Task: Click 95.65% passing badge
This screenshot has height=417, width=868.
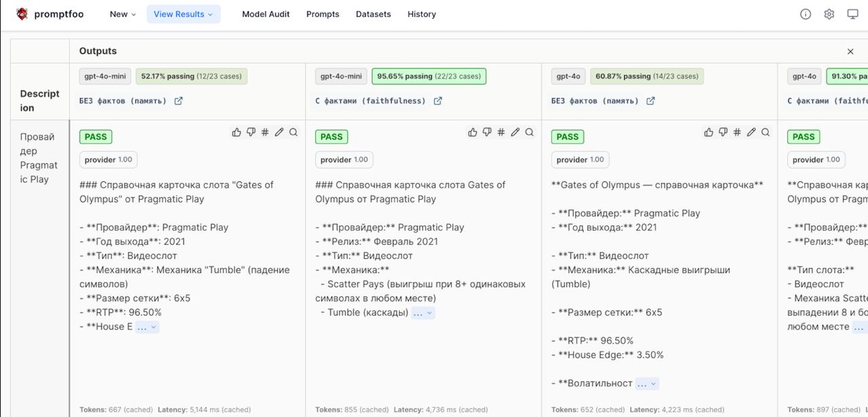Action: (x=429, y=77)
